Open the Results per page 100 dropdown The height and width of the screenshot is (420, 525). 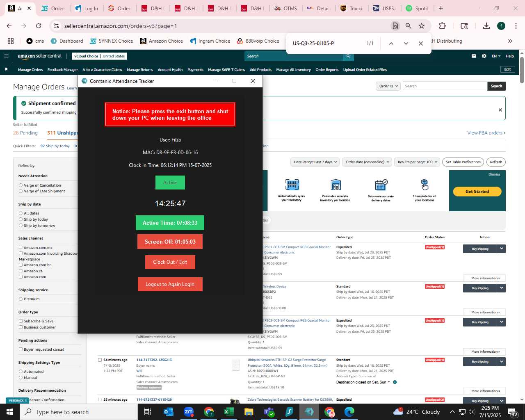(x=417, y=162)
